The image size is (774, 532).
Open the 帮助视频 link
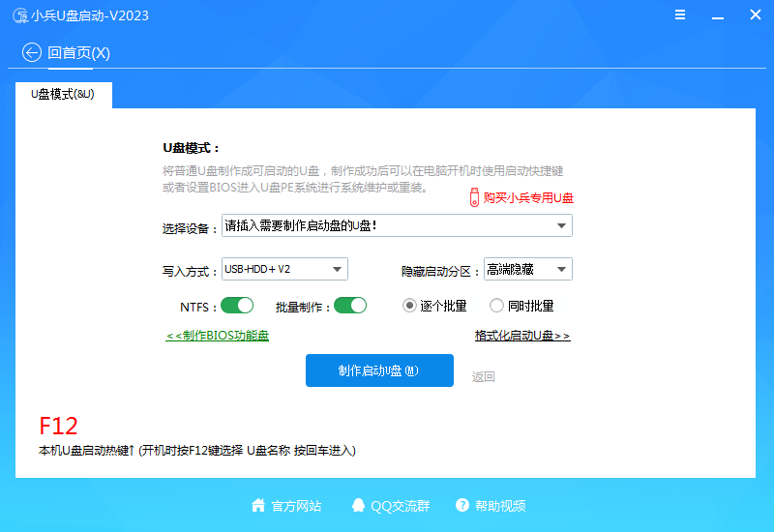click(500, 506)
